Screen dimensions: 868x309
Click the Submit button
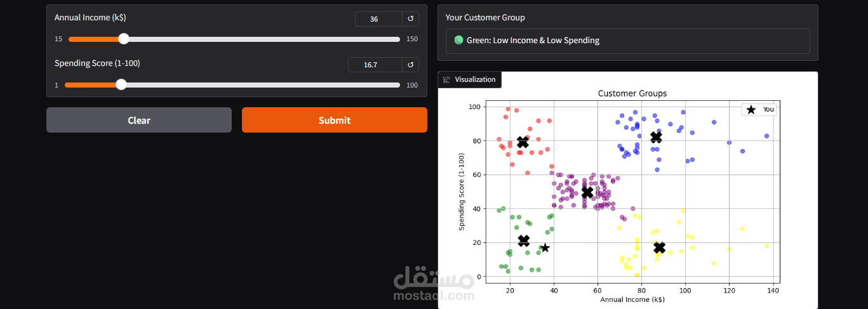335,120
